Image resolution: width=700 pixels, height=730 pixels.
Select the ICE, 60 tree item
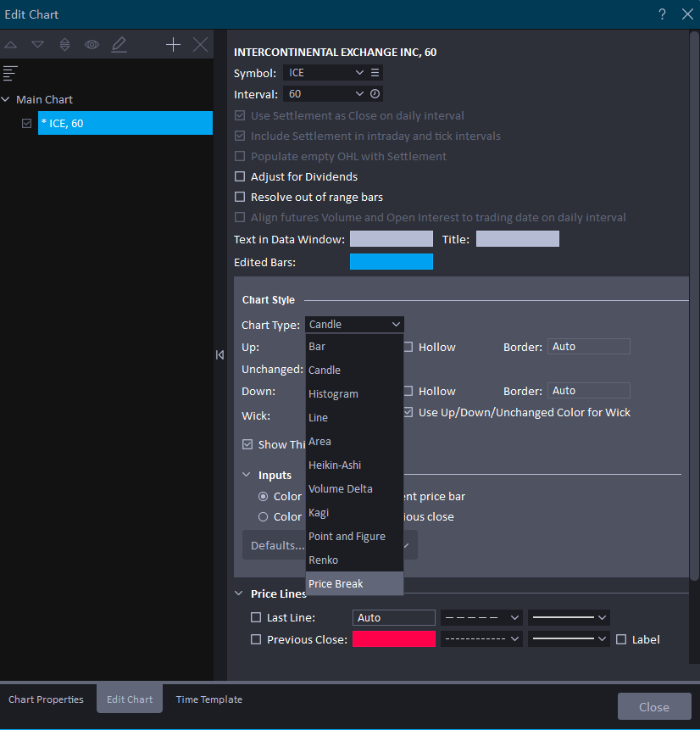point(125,123)
